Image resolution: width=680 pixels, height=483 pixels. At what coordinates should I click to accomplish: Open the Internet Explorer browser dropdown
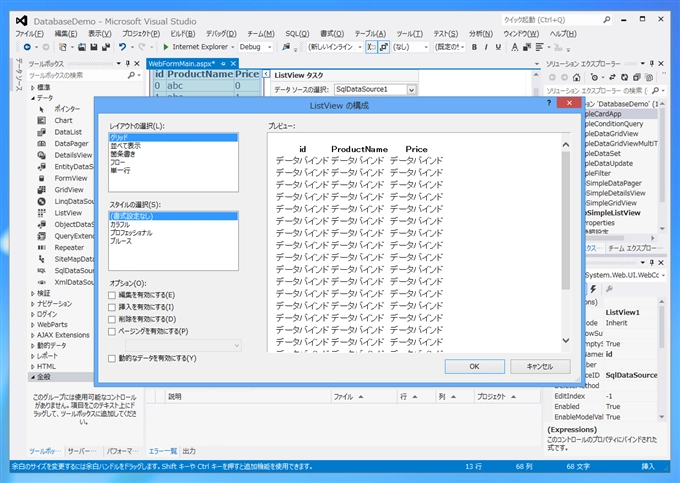coord(232,47)
